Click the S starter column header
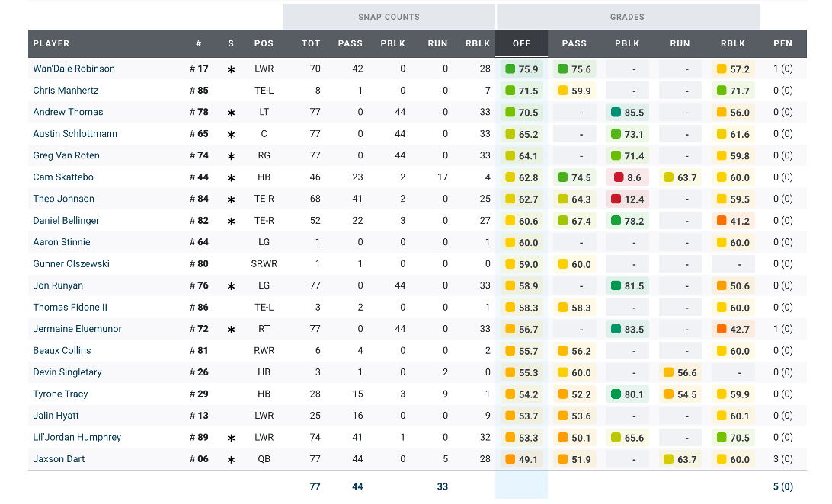This screenshot has width=832, height=504. coord(231,43)
